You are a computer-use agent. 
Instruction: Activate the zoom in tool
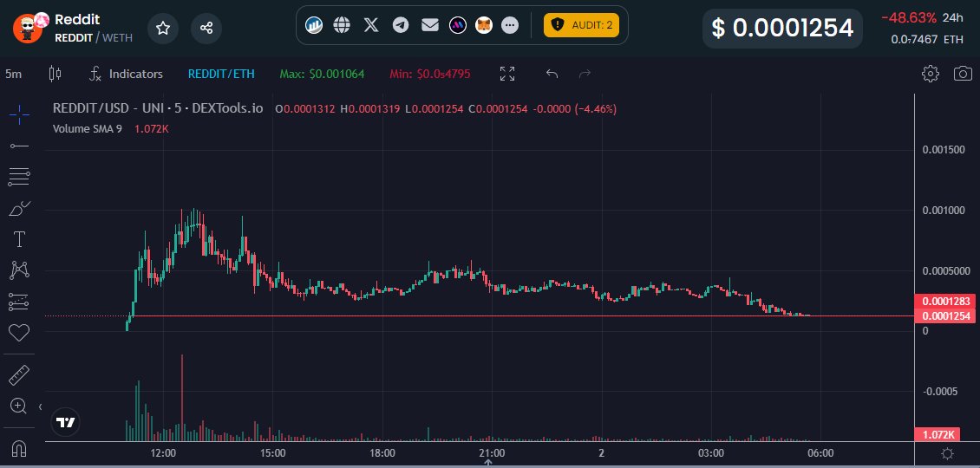pyautogui.click(x=19, y=406)
